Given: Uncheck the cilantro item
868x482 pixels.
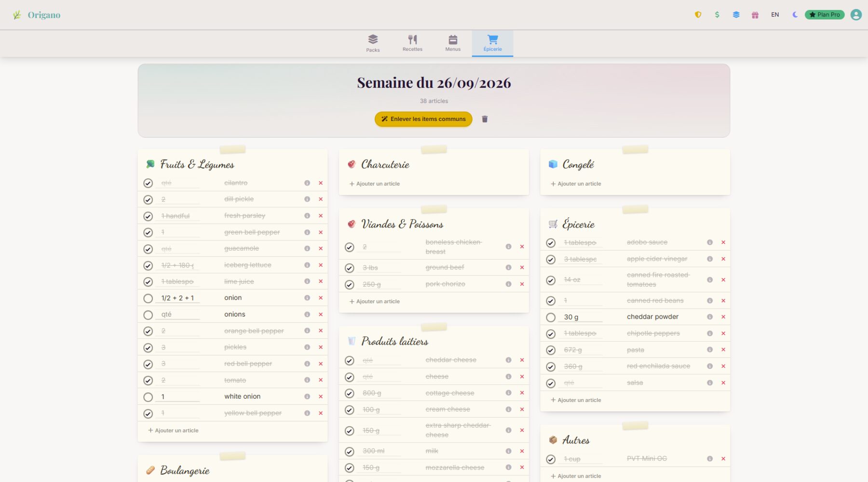Looking at the screenshot, I should [x=148, y=184].
